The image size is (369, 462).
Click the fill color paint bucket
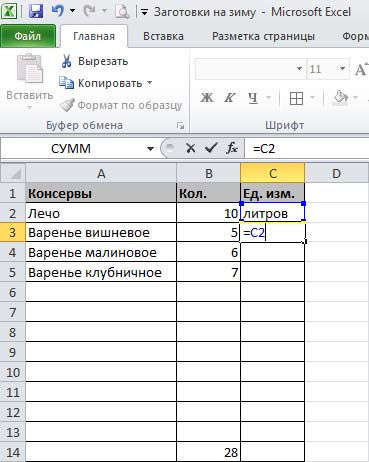pyautogui.click(x=340, y=98)
